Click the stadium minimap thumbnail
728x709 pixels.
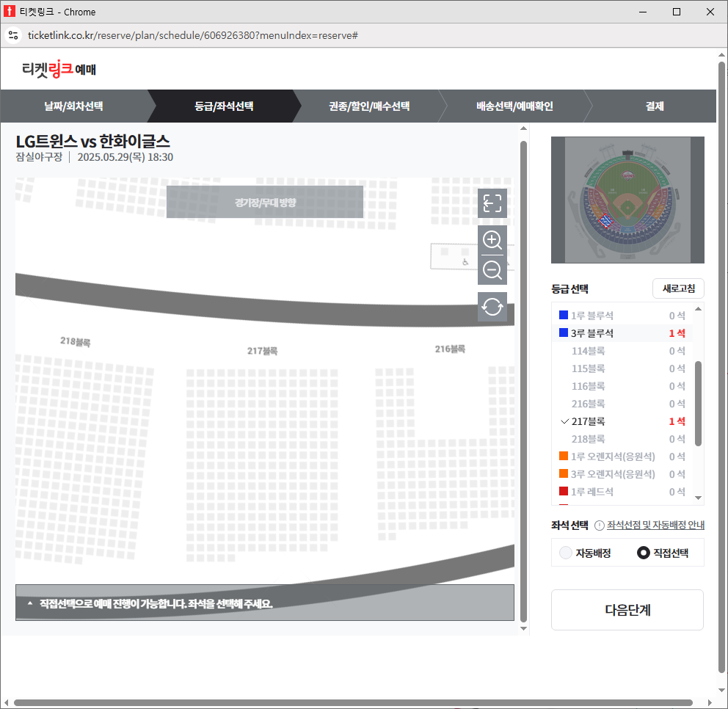(x=627, y=200)
